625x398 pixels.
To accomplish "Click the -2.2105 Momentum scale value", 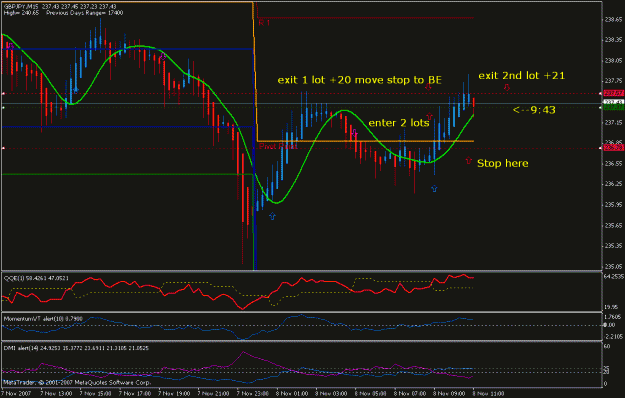I will tap(614, 337).
